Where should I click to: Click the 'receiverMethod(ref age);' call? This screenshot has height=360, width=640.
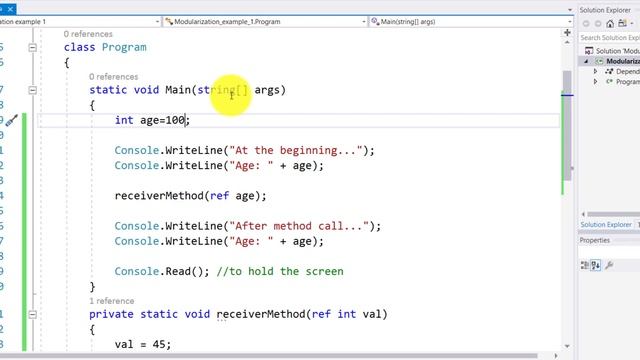pyautogui.click(x=190, y=196)
